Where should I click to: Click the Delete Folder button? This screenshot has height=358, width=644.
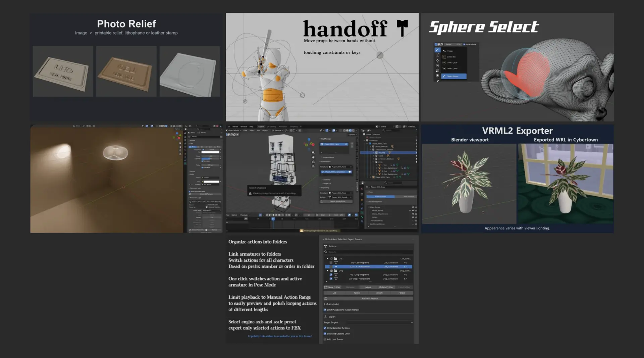[x=386, y=288]
